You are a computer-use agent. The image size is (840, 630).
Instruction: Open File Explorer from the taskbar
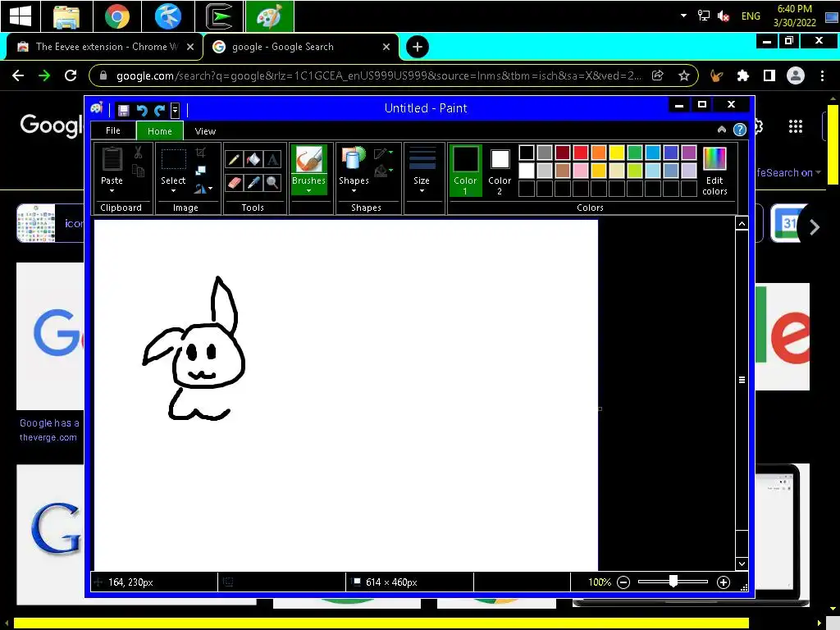click(x=66, y=16)
